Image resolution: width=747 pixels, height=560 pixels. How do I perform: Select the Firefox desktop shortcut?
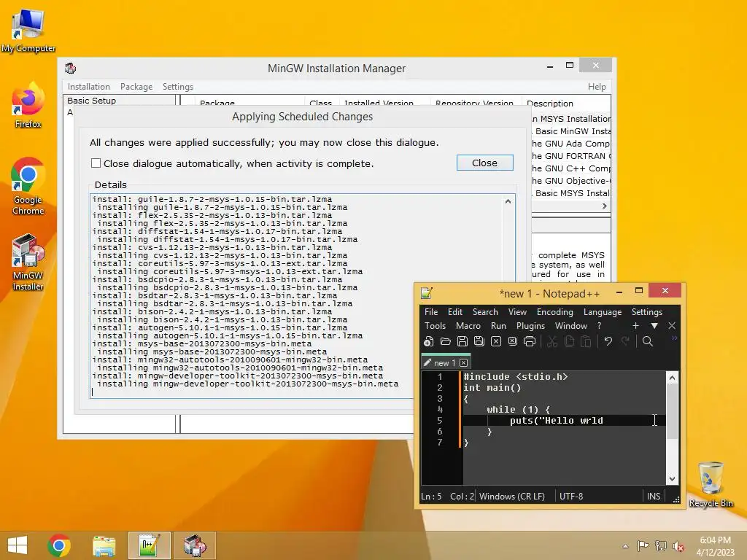pyautogui.click(x=28, y=105)
